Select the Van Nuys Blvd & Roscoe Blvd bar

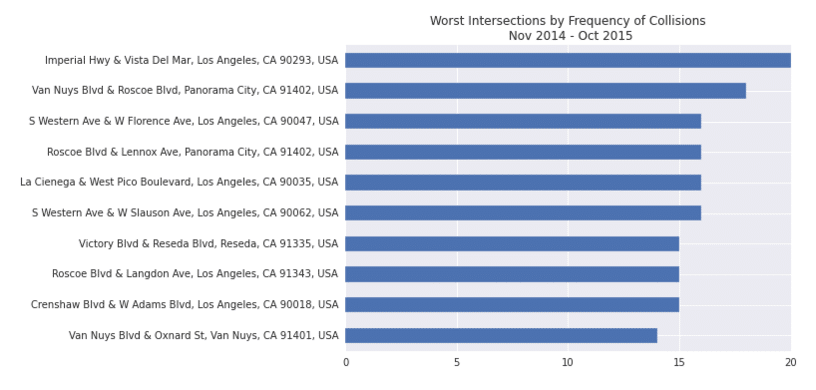pos(545,91)
